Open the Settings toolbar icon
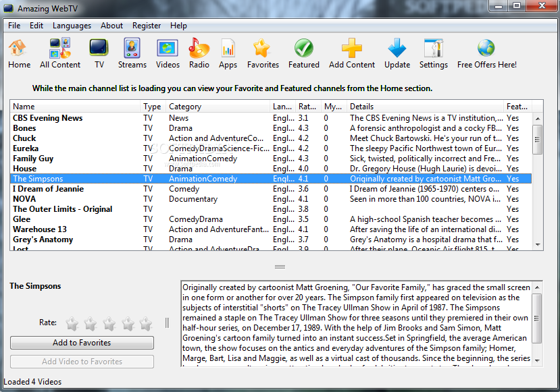 click(434, 48)
